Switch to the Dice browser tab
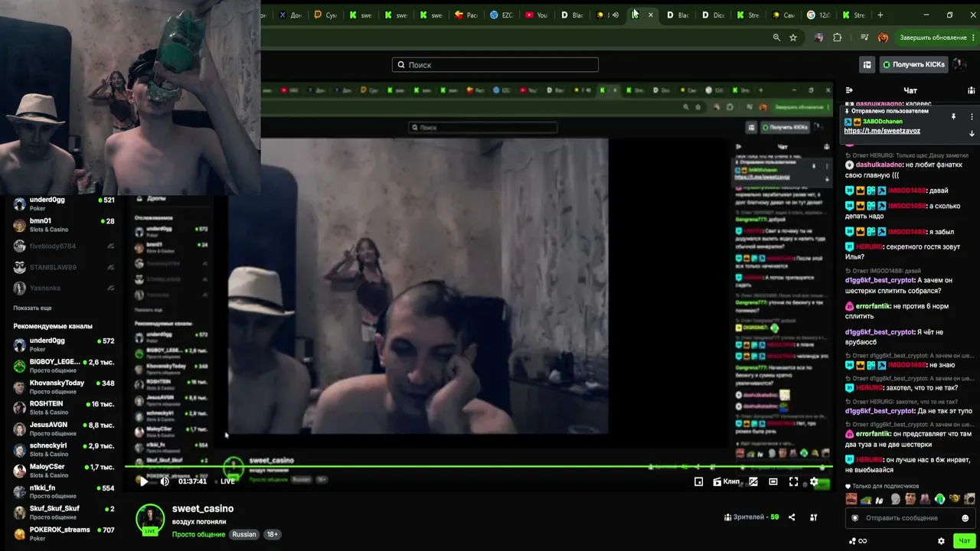The width and height of the screenshot is (980, 551). coord(713,15)
